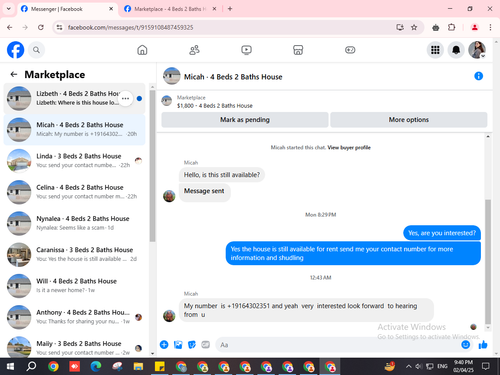Click More options button
Image resolution: width=500 pixels, height=375 pixels.
coord(409,120)
